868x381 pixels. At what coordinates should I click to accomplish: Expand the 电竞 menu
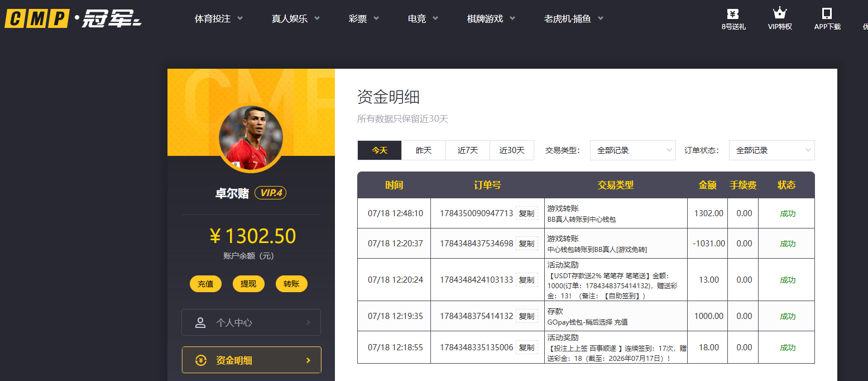(423, 18)
